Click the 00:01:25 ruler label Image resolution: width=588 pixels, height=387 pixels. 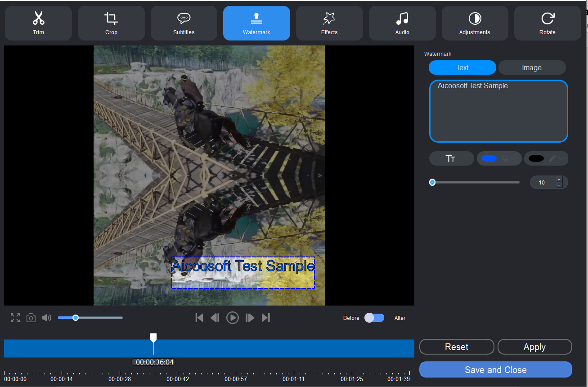point(352,379)
